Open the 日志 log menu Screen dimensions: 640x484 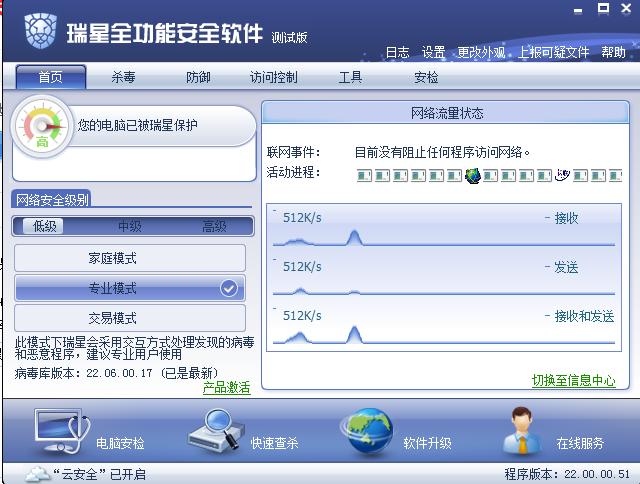(x=398, y=52)
